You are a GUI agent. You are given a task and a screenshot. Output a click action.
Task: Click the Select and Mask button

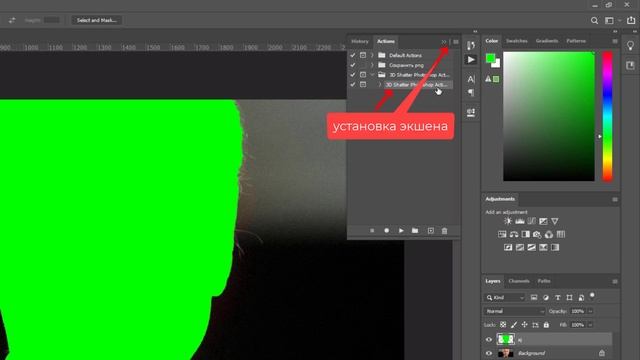point(97,20)
